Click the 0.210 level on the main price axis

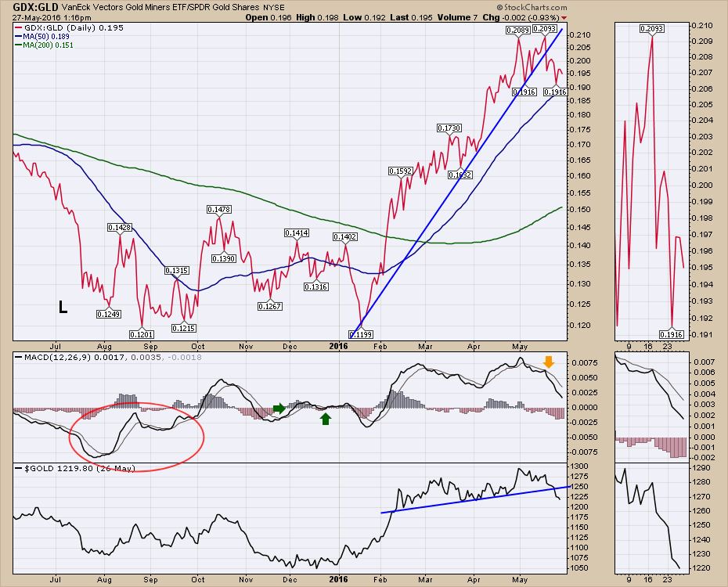tap(581, 34)
